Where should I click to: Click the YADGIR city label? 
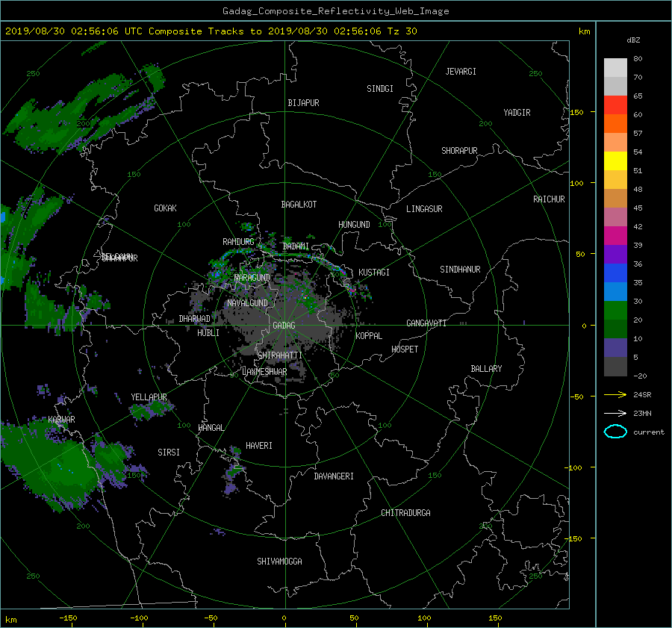pyautogui.click(x=517, y=113)
